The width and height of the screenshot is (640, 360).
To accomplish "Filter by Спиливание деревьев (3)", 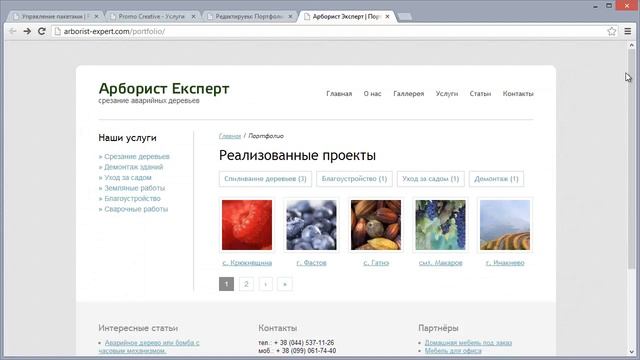I will (265, 179).
